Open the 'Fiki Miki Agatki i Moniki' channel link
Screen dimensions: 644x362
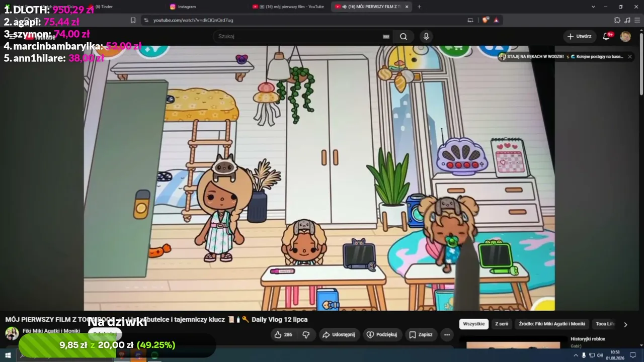click(x=52, y=331)
